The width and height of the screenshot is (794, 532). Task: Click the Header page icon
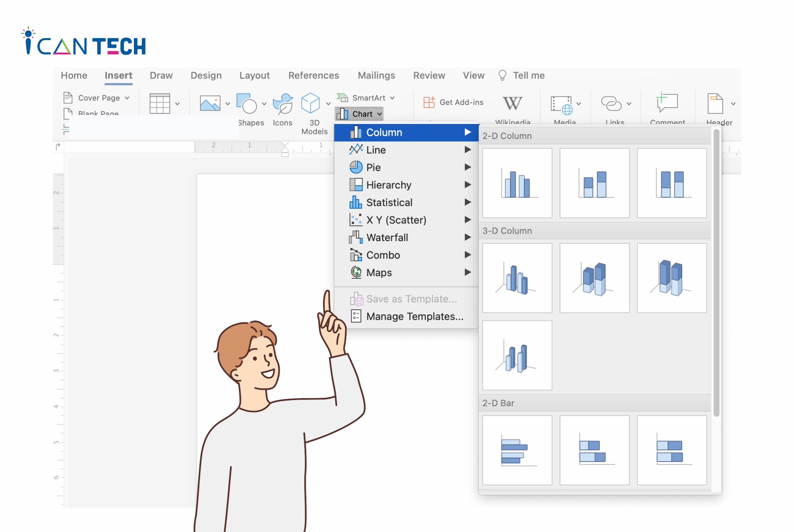[715, 103]
